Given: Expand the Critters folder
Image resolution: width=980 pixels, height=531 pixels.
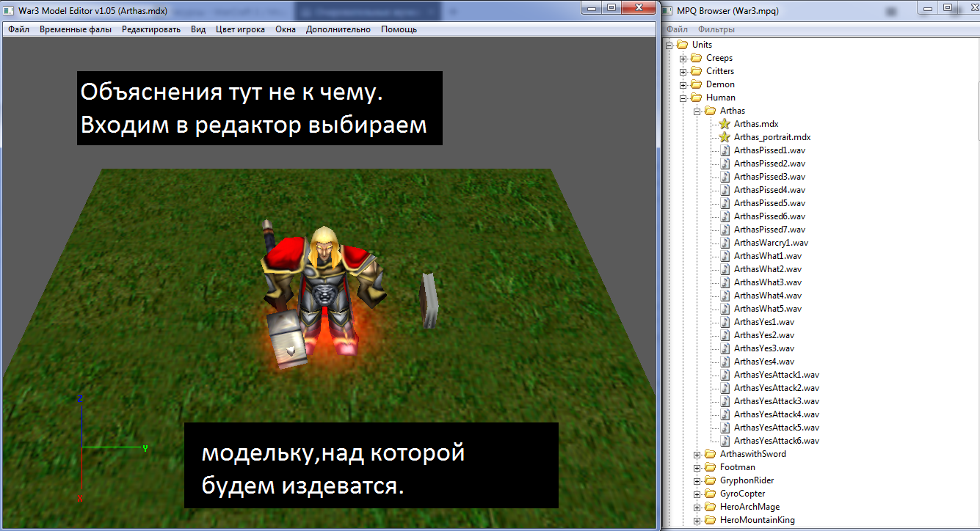Looking at the screenshot, I should click(x=683, y=71).
